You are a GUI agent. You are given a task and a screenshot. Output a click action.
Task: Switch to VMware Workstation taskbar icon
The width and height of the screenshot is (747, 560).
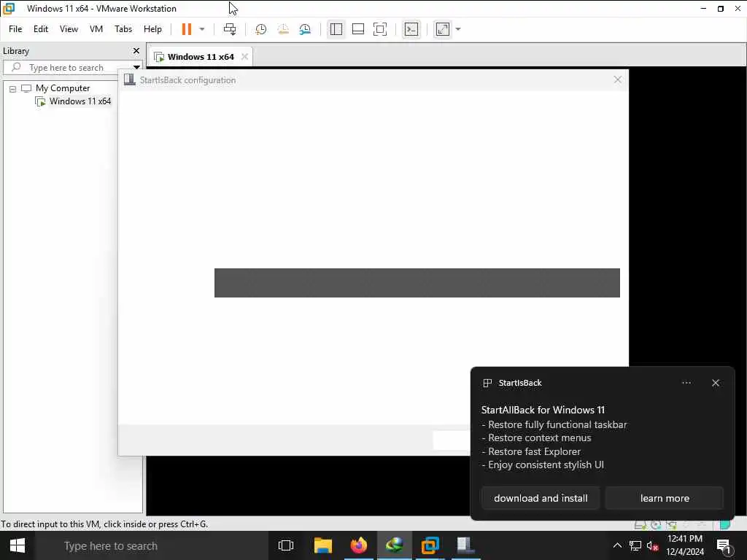430,545
